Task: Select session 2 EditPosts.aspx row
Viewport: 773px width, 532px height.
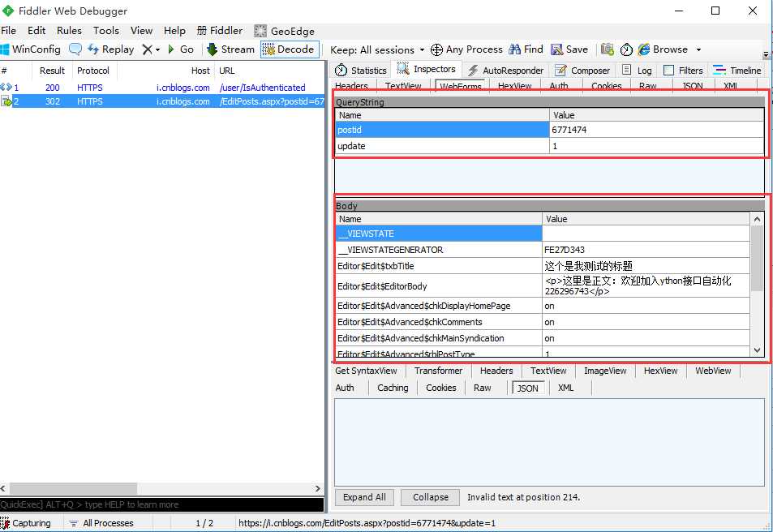Action: tap(162, 101)
